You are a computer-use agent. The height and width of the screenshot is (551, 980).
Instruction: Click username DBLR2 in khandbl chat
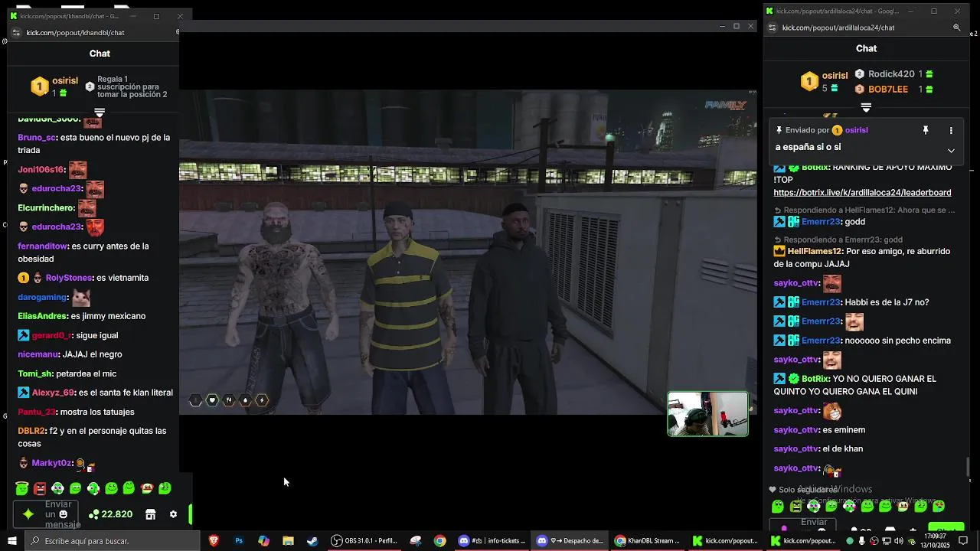(31, 431)
